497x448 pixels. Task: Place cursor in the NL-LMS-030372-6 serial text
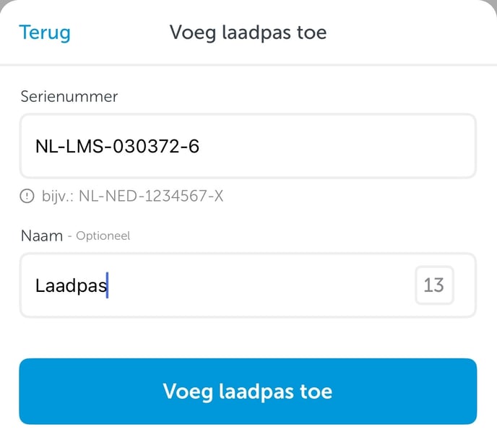[x=117, y=146]
